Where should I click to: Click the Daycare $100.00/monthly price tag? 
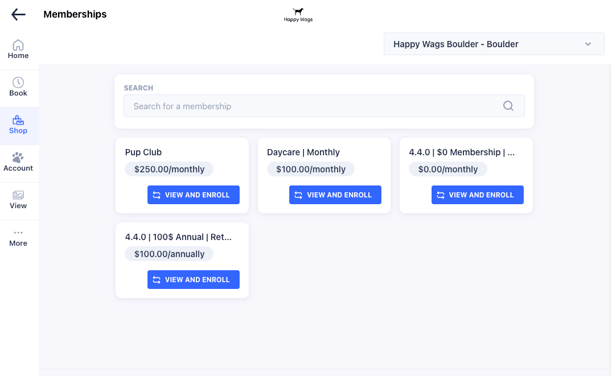(311, 169)
